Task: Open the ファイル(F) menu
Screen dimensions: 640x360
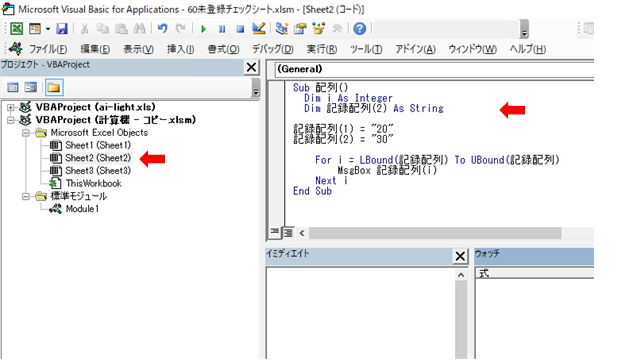Action: pos(48,49)
